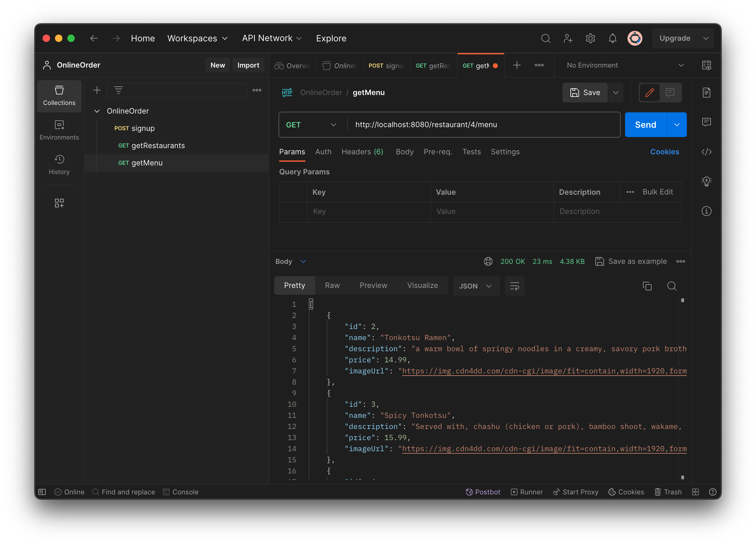Collapse the OnlineOrder collection tree
The height and width of the screenshot is (545, 756).
pos(97,111)
